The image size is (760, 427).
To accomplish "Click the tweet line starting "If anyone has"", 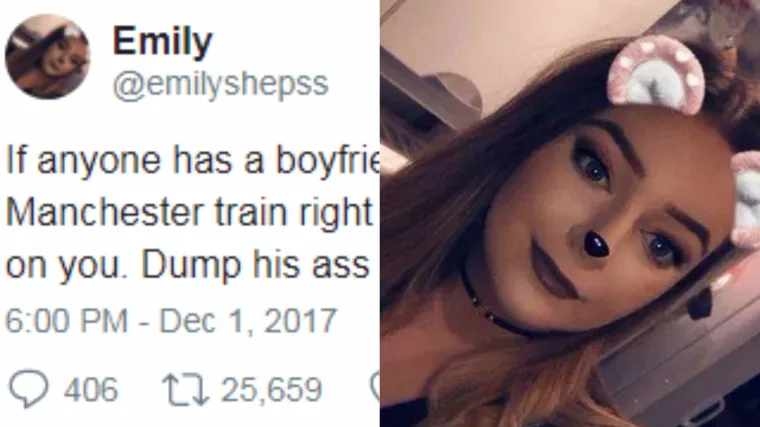I will (x=192, y=161).
